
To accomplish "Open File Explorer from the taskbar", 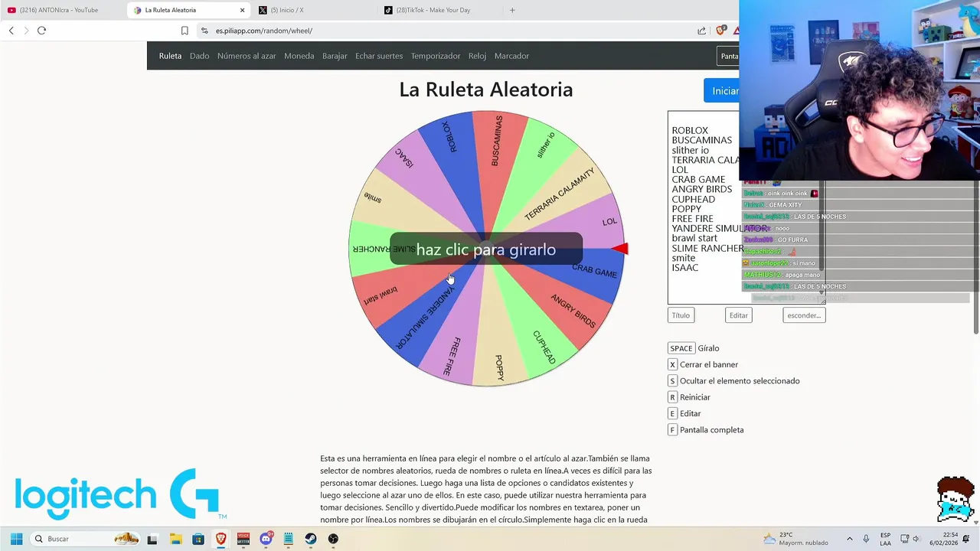I will coord(175,539).
